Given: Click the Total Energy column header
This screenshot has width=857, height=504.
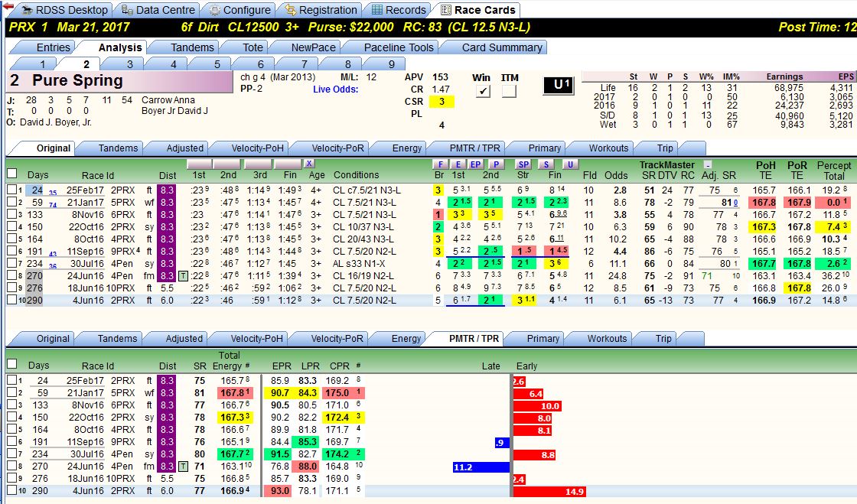Looking at the screenshot, I should (230, 360).
